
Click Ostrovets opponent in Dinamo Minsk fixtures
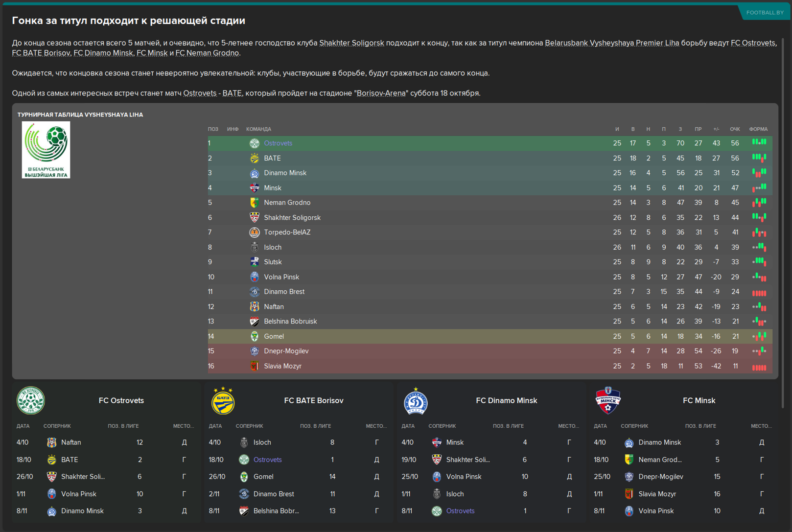click(x=460, y=511)
